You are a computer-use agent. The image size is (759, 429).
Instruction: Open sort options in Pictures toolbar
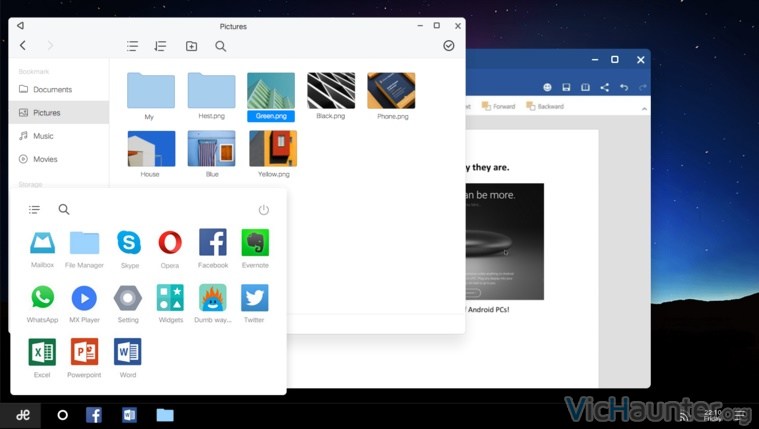pyautogui.click(x=160, y=46)
